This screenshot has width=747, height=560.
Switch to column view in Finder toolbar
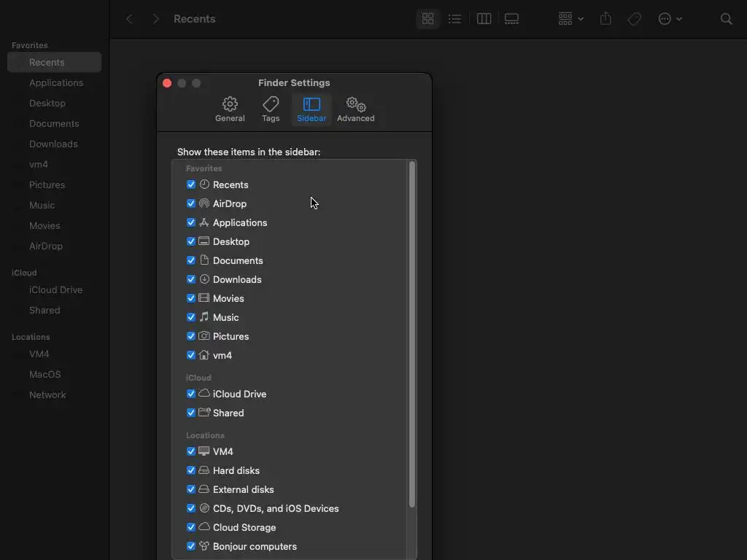point(484,19)
